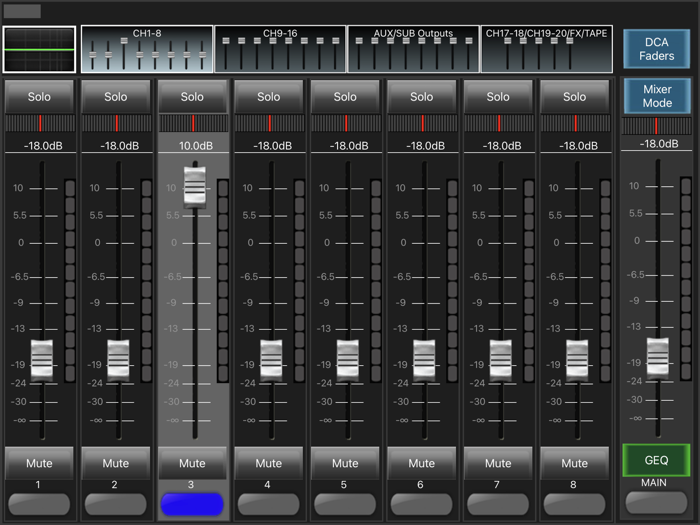Click the channel 8 pan strip
This screenshot has height=525, width=700.
tap(575, 123)
